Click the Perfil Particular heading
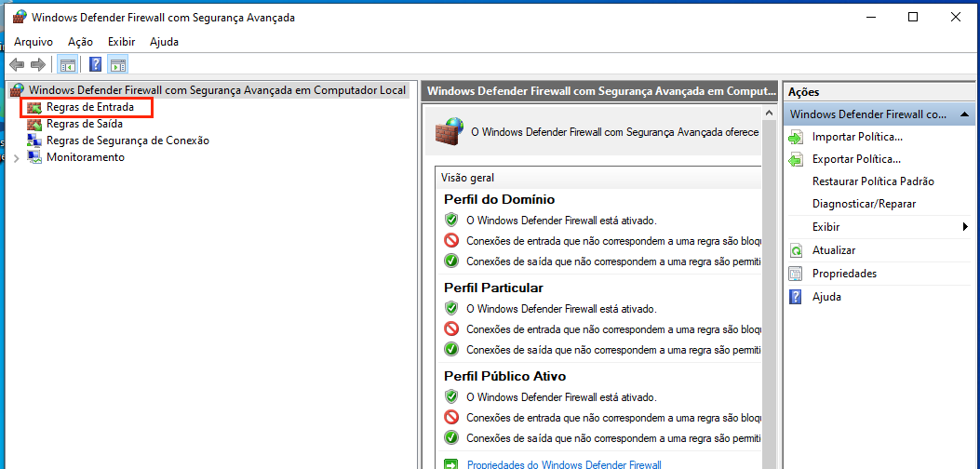The height and width of the screenshot is (469, 980). pos(494,288)
